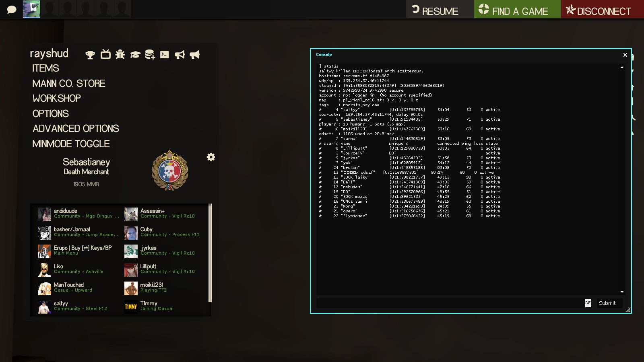Open the console terminal icon

[165, 55]
